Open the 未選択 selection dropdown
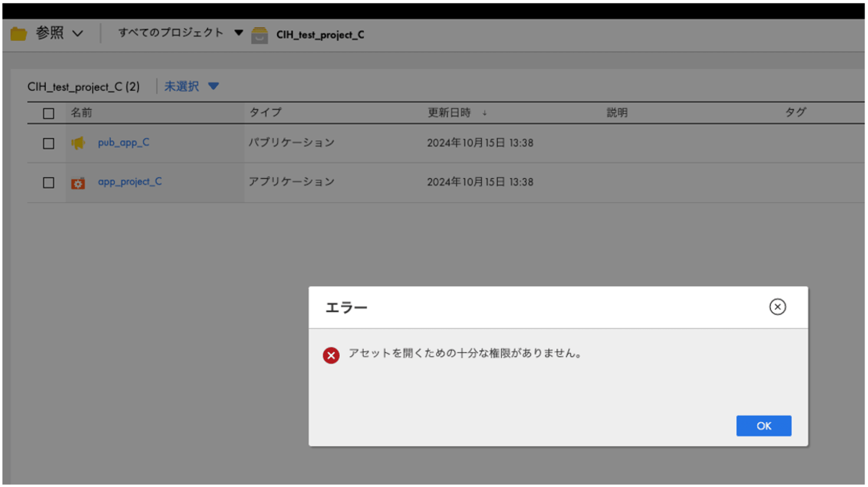 (x=191, y=86)
